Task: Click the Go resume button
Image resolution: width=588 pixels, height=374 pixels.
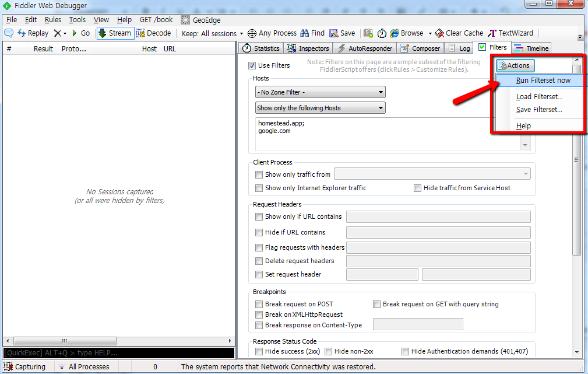Action: (x=80, y=33)
